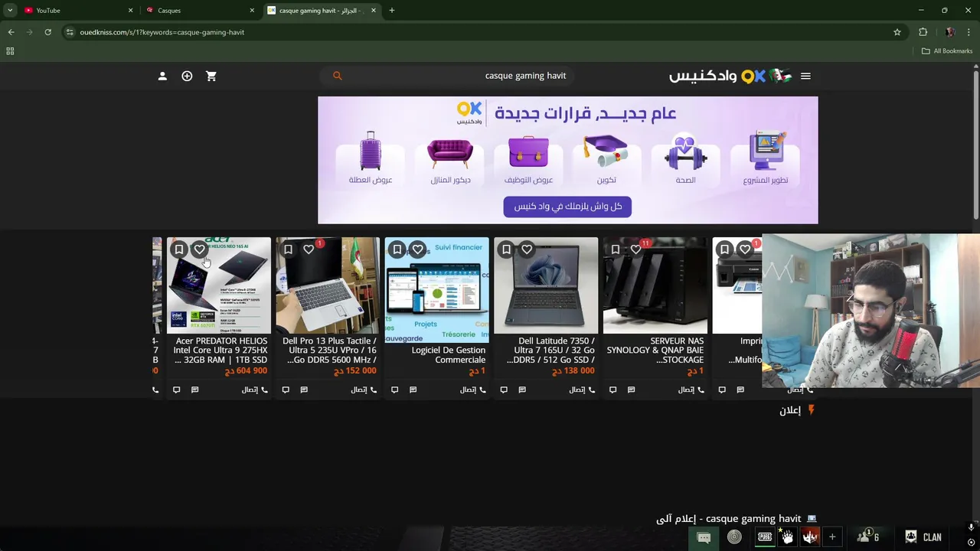Click إتصال call button on Acer PREDATOR ad

tap(255, 390)
